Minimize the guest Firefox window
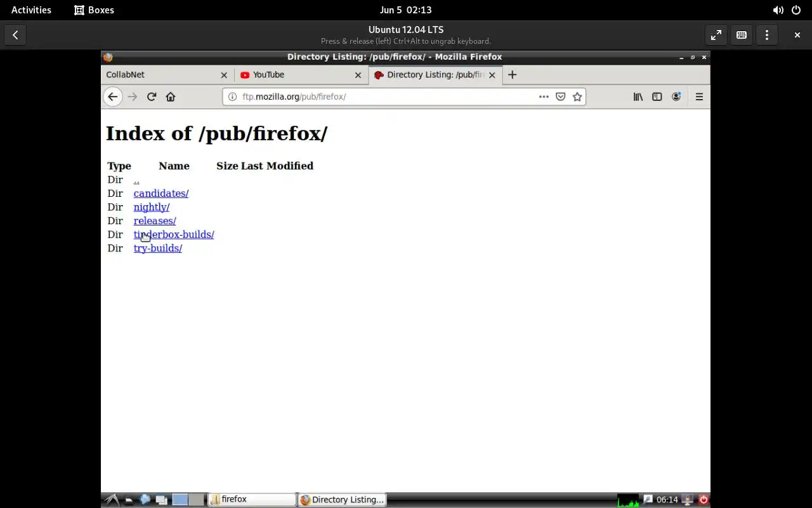812x508 pixels. click(682, 57)
